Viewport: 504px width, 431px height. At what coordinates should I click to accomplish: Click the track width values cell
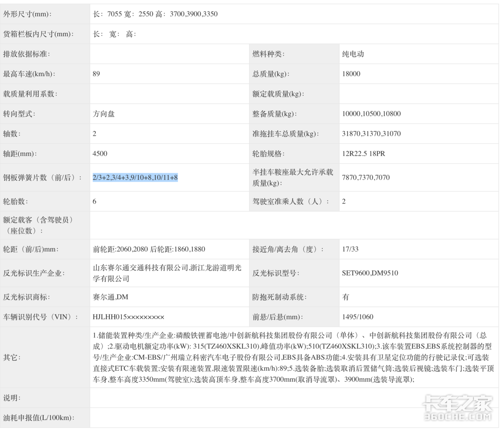click(x=149, y=249)
